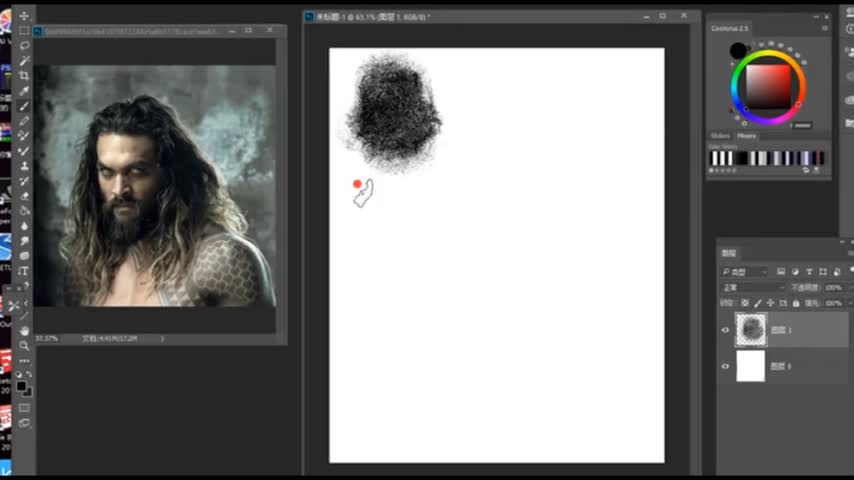This screenshot has height=480, width=854.
Task: Open the Coolorus 2.5 panel tab
Action: coord(729,28)
